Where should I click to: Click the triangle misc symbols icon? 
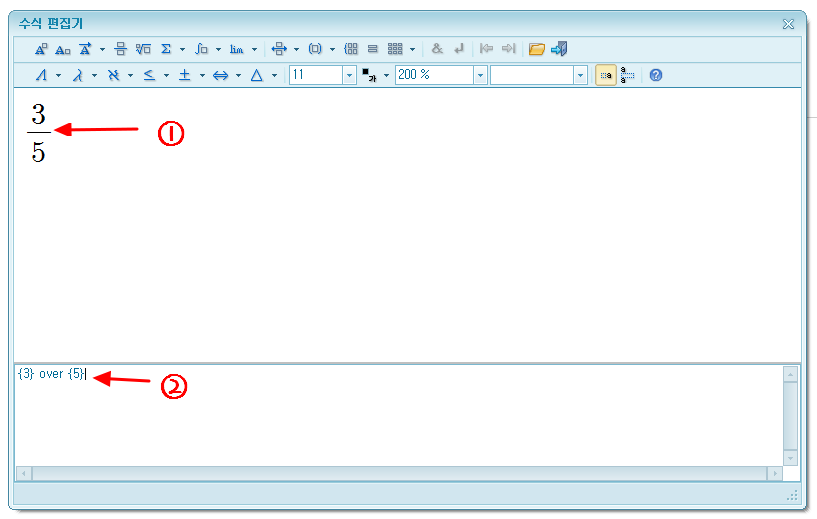point(256,76)
